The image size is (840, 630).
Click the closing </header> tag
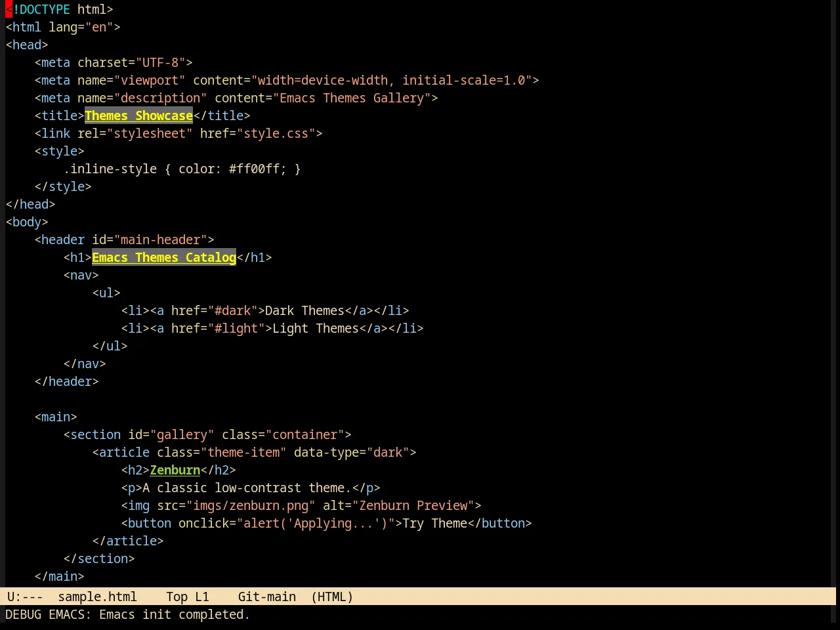pyautogui.click(x=66, y=381)
